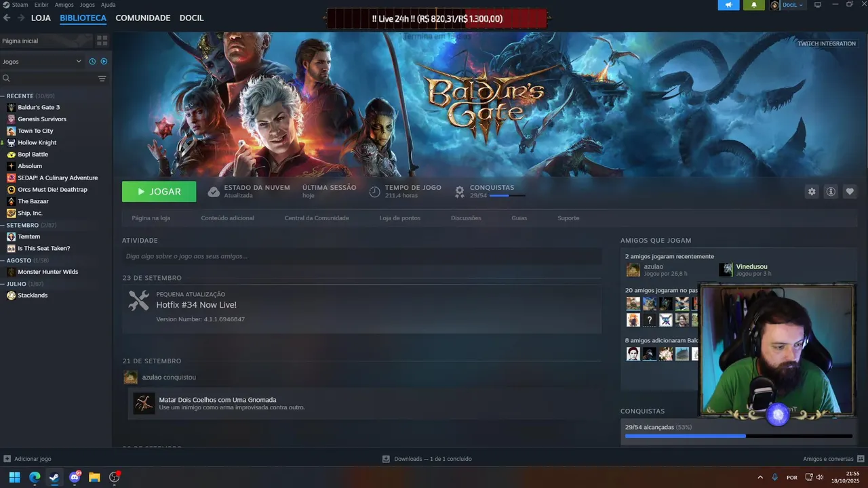Open the announcements megaphone icon
The height and width of the screenshot is (488, 868).
tap(729, 5)
